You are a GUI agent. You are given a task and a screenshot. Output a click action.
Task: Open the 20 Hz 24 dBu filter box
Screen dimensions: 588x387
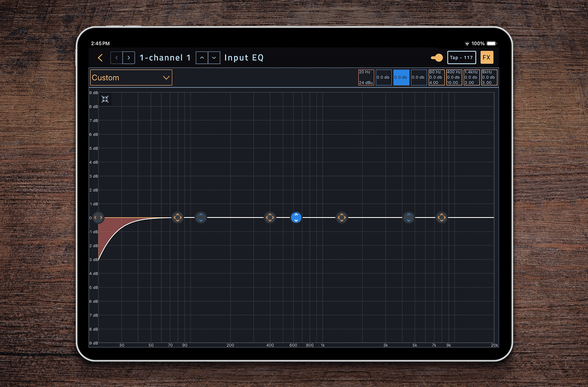point(366,77)
